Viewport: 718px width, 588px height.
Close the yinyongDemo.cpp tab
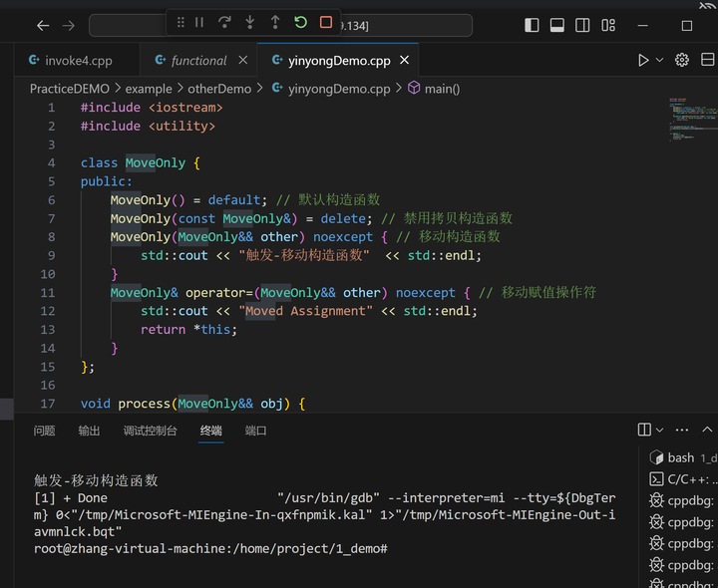pyautogui.click(x=404, y=60)
